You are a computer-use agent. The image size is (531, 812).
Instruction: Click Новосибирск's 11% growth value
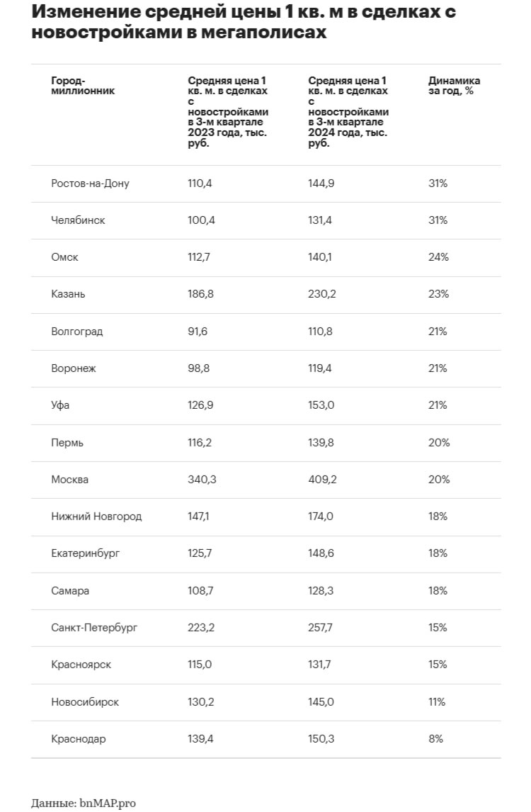click(x=437, y=702)
